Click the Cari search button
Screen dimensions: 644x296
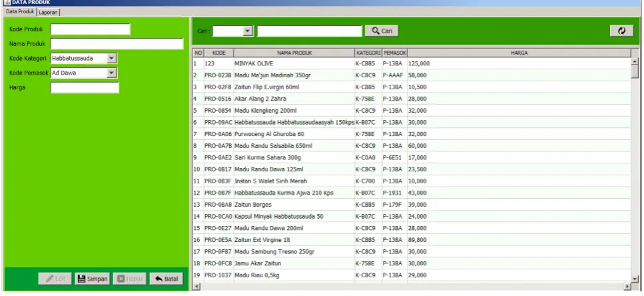pos(382,31)
